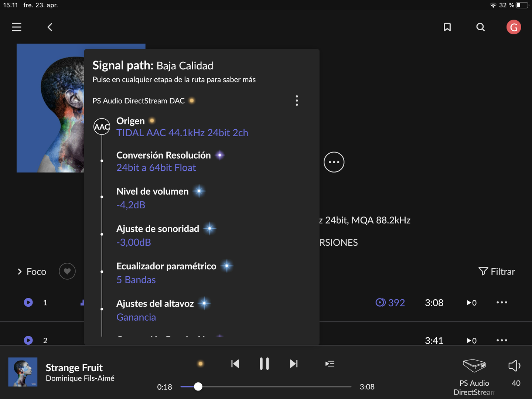Screen dimensions: 532x399
Task: Go back with the back arrow
Action: click(x=50, y=27)
